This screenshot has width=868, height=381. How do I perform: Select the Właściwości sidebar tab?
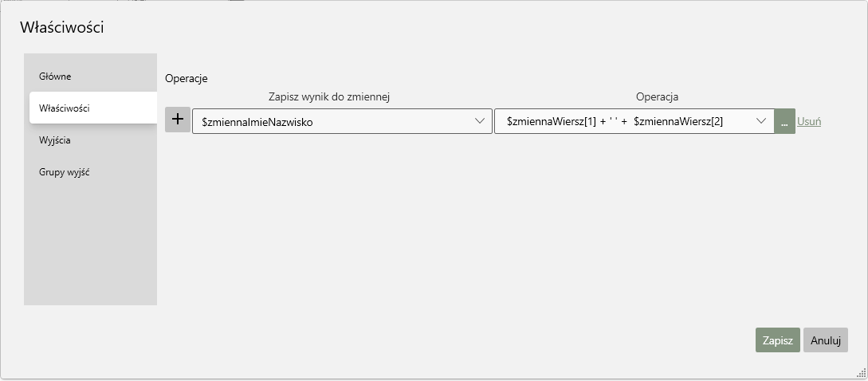[x=64, y=108]
